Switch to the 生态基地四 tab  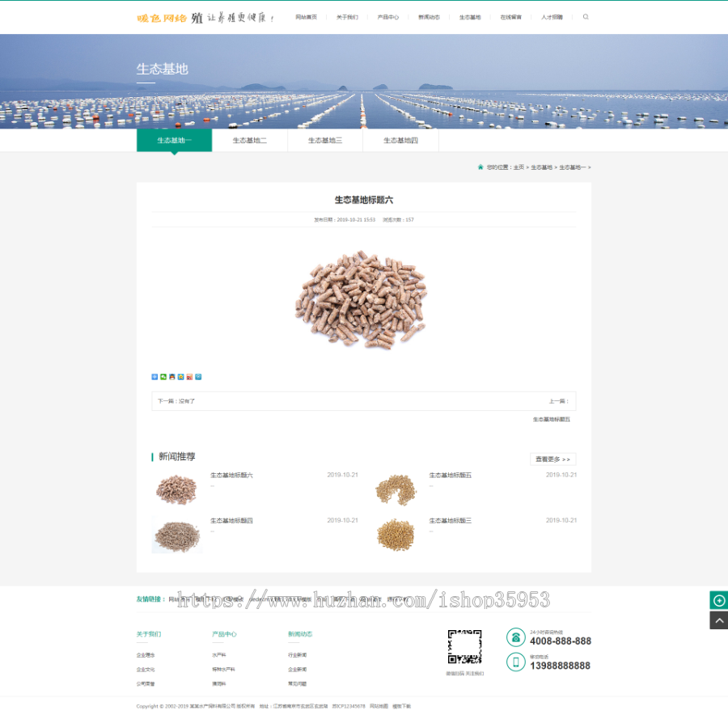coord(400,140)
